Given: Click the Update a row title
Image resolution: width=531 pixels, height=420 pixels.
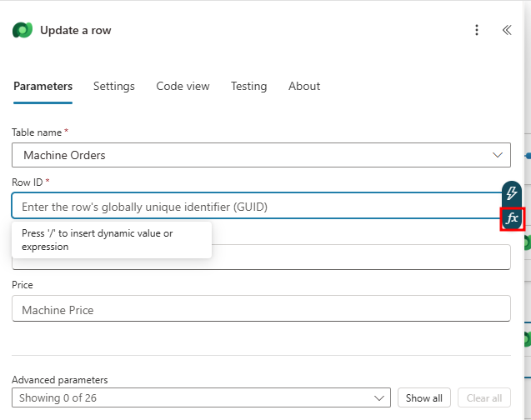Looking at the screenshot, I should click(75, 30).
